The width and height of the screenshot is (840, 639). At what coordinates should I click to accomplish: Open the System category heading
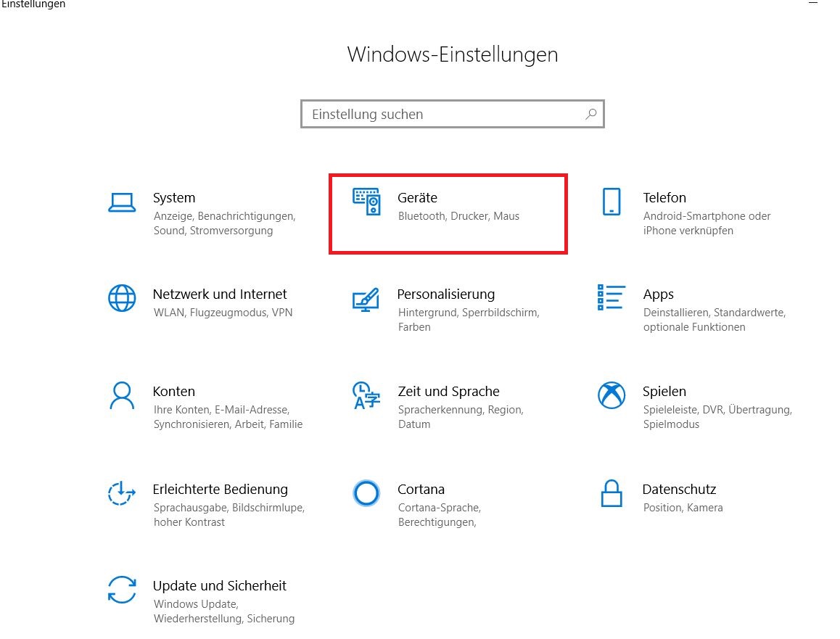click(174, 197)
